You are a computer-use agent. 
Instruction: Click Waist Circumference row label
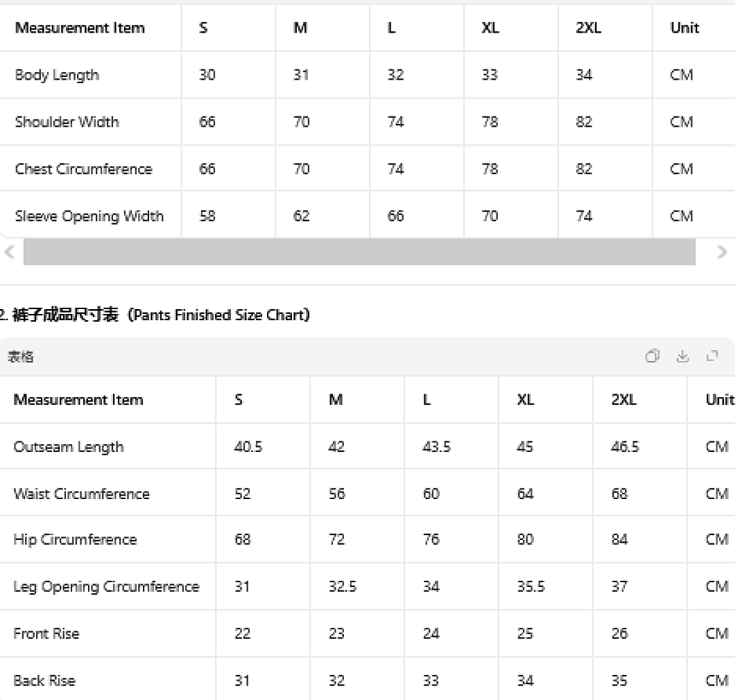82,493
